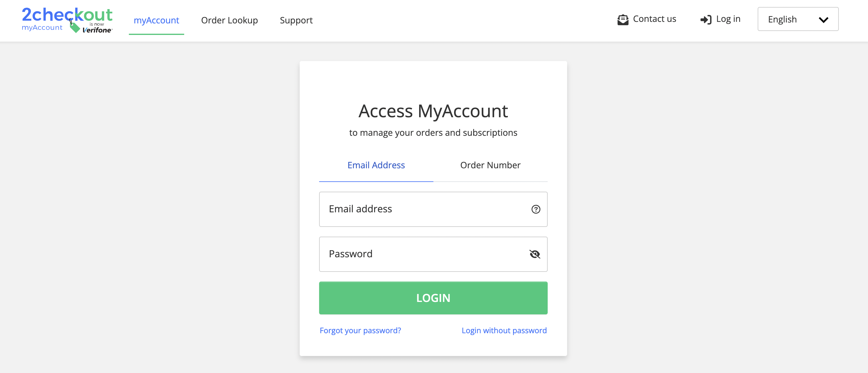This screenshot has width=868, height=373.
Task: Focus the Password input field
Action: pyautogui.click(x=433, y=254)
